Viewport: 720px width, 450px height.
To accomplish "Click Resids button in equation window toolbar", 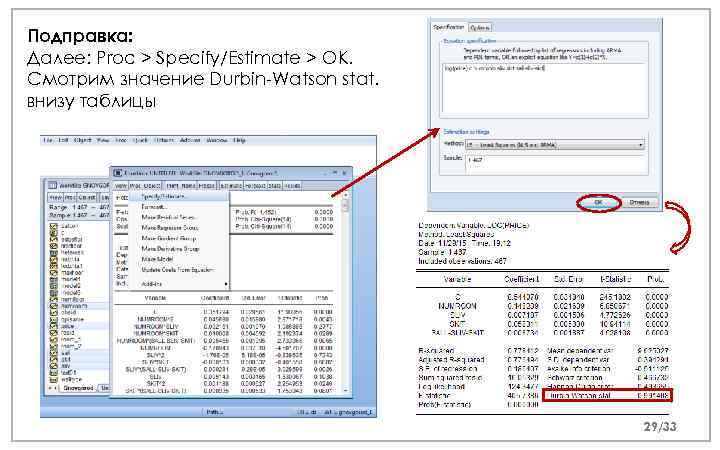I will click(x=292, y=186).
